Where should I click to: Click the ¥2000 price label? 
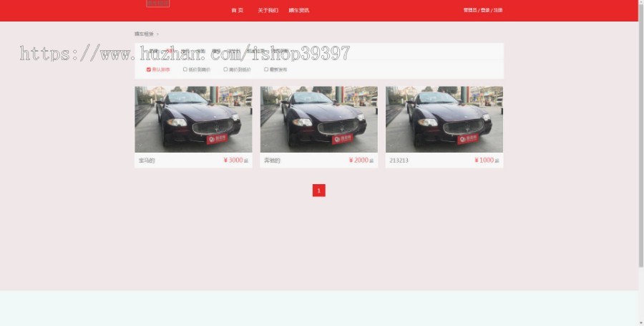pos(358,160)
